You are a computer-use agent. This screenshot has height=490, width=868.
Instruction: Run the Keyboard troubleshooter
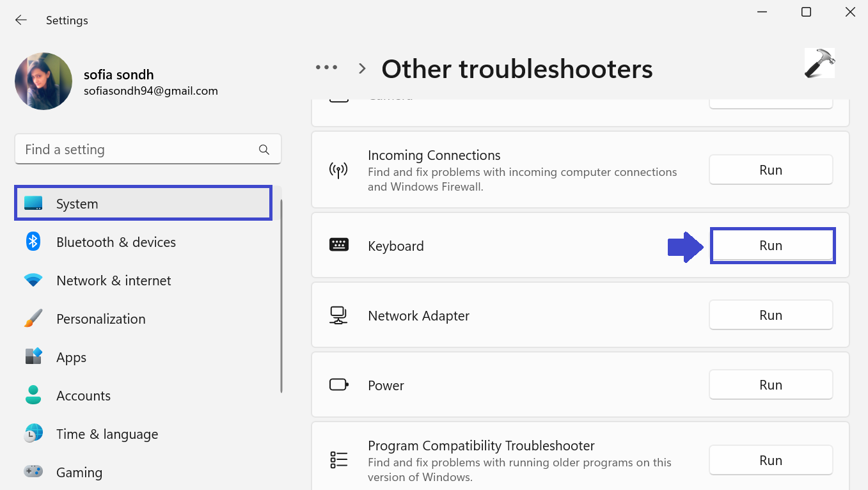click(771, 246)
